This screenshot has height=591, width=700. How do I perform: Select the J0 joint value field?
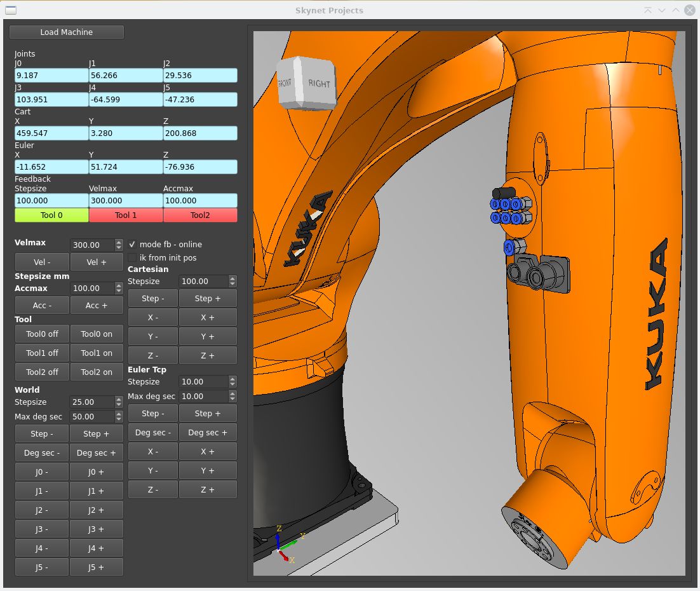[x=51, y=76]
